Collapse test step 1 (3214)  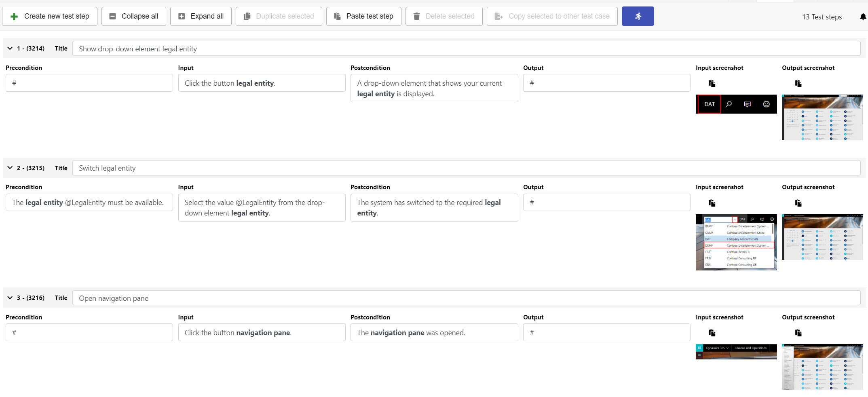(x=10, y=49)
